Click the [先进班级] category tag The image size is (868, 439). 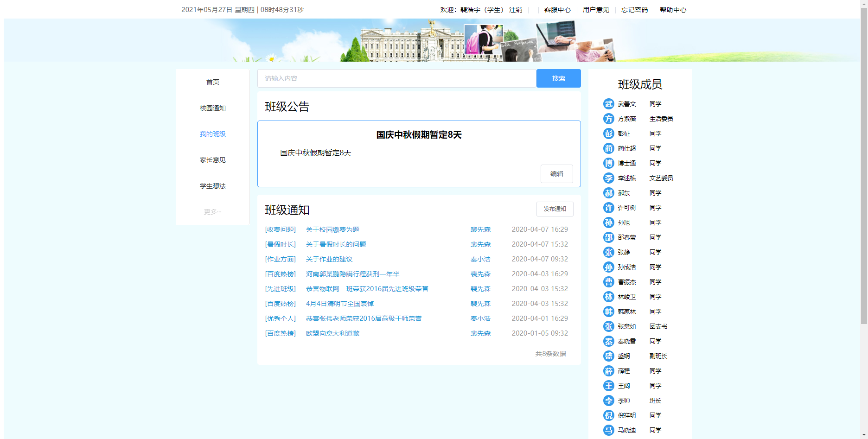280,289
